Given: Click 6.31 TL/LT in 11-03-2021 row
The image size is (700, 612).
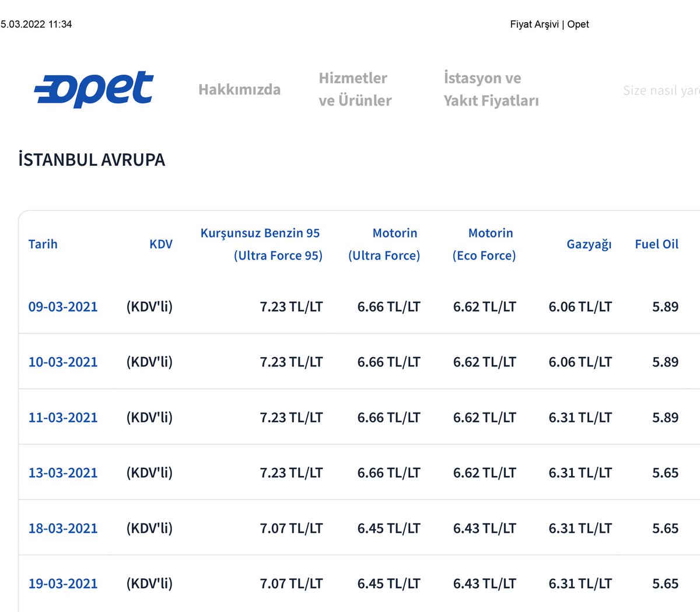Looking at the screenshot, I should [580, 417].
